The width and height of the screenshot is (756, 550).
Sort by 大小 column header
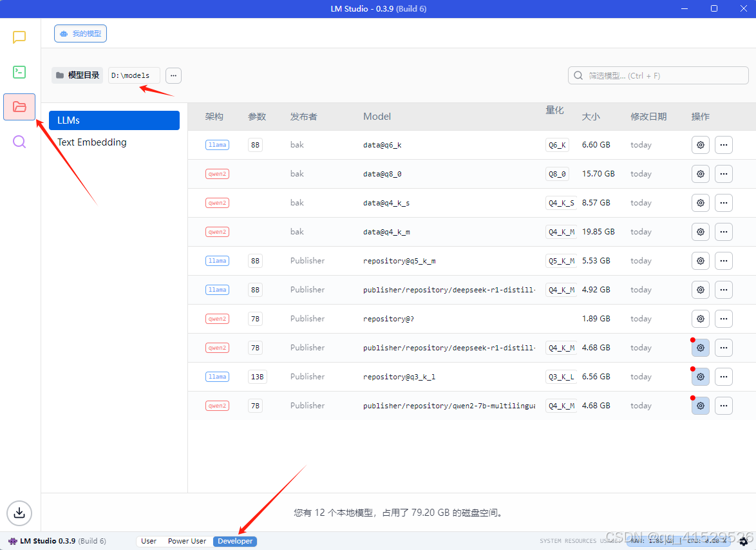(591, 117)
